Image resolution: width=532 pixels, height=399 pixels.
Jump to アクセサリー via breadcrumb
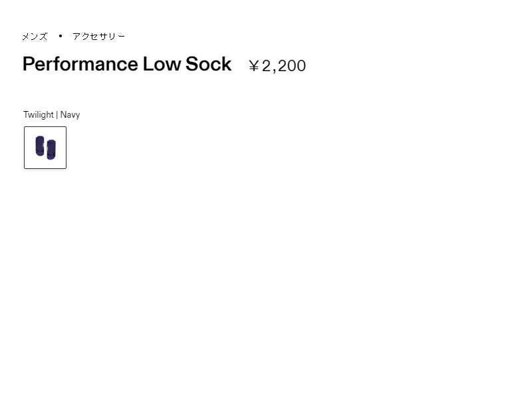(x=98, y=37)
